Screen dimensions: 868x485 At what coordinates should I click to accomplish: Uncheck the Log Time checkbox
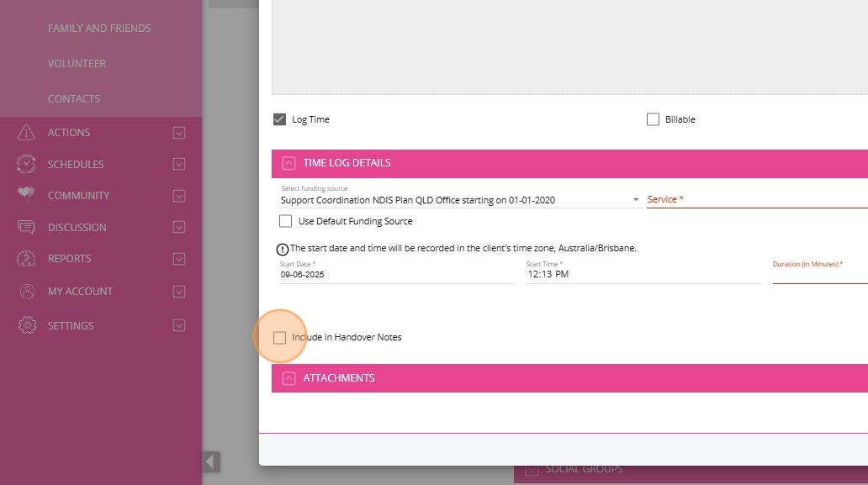279,119
